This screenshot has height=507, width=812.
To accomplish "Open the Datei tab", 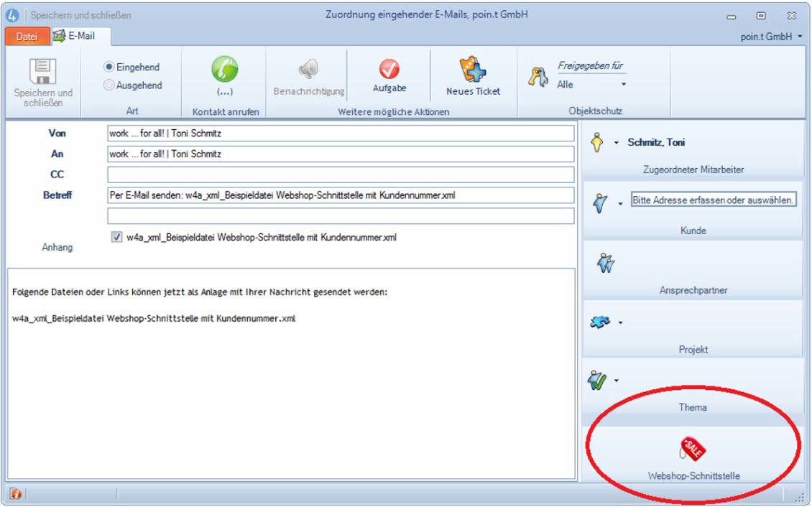I will click(27, 37).
